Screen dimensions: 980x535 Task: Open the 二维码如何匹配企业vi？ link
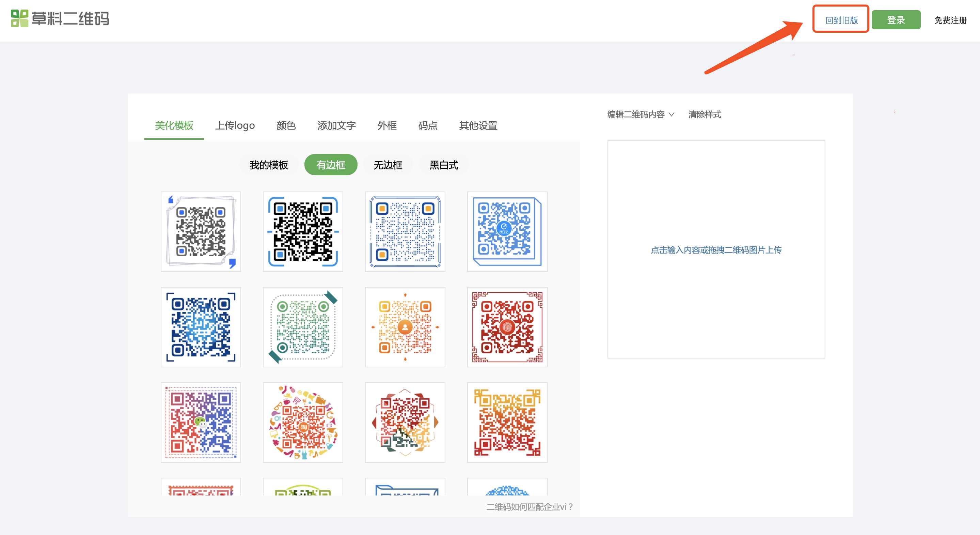[x=529, y=506]
